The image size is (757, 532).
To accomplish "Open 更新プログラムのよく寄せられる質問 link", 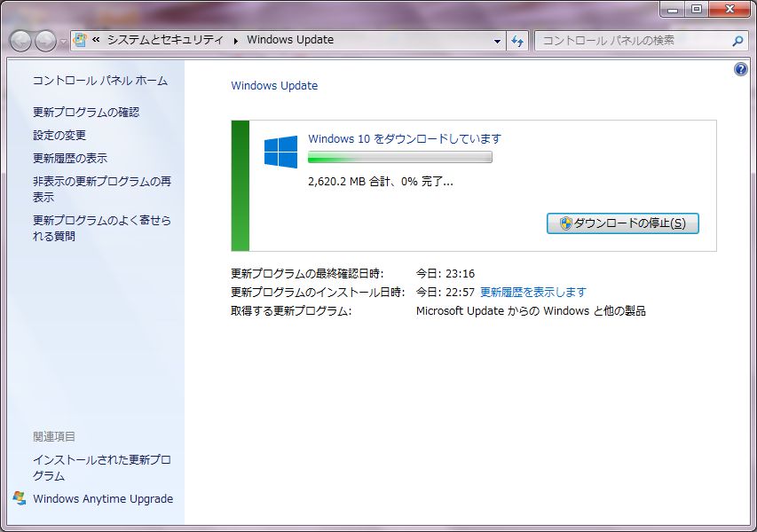I will coord(102,228).
